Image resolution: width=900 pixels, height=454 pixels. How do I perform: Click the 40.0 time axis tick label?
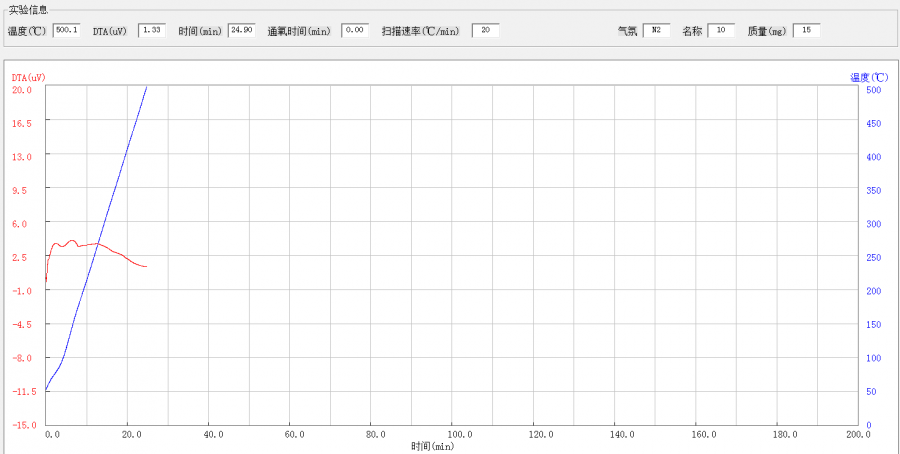(213, 435)
